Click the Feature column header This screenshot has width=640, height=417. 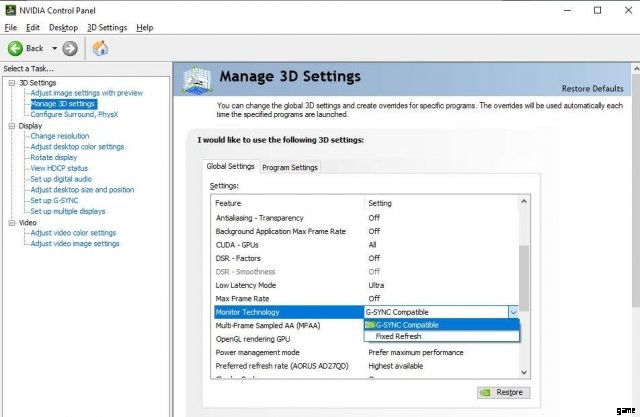288,203
